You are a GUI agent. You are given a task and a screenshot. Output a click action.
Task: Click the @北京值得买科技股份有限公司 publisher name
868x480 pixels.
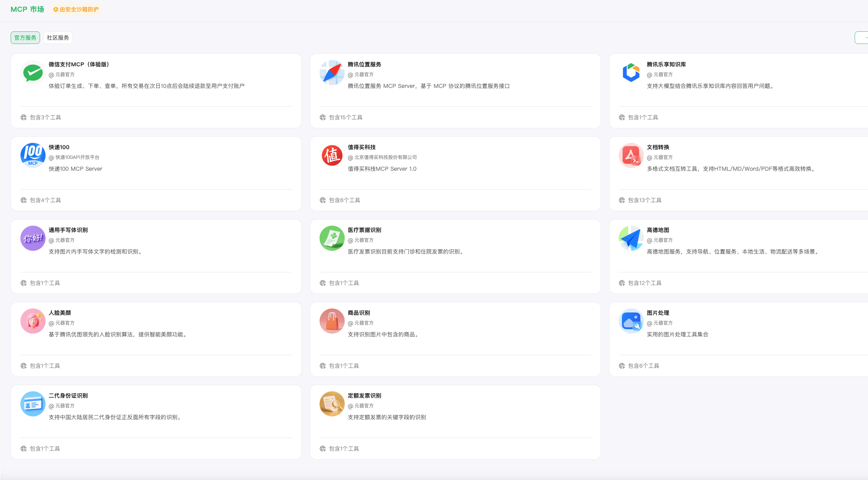tap(382, 157)
